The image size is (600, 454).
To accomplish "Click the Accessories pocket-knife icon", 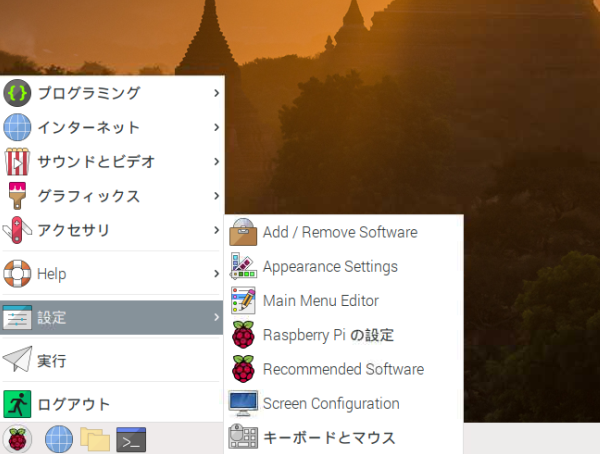I will coord(17,230).
